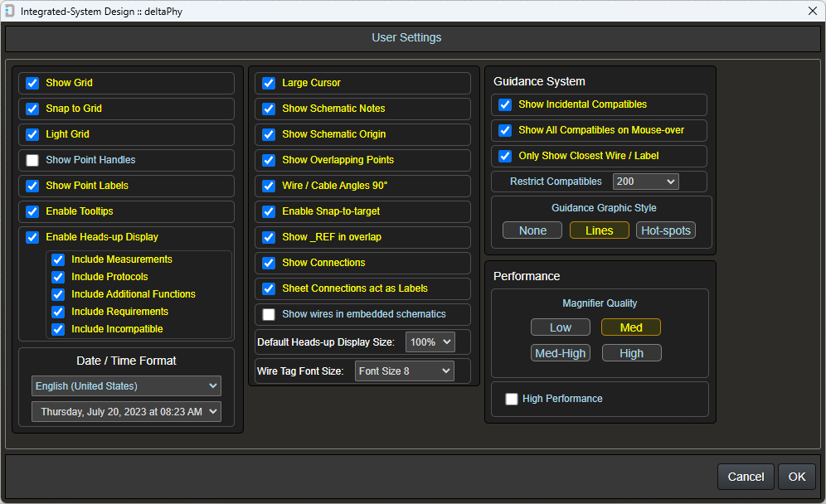The height and width of the screenshot is (504, 826).
Task: Enable Show wires in embedded schematics
Action: coord(268,314)
